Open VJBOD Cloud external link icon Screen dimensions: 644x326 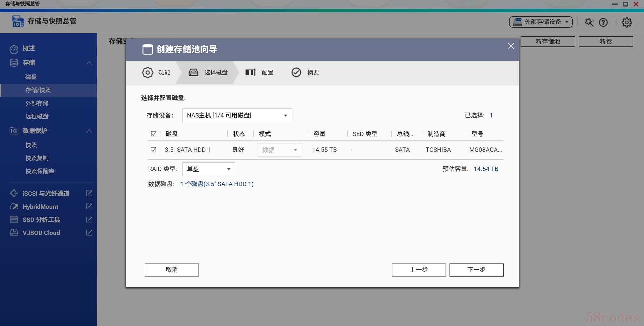tap(89, 232)
